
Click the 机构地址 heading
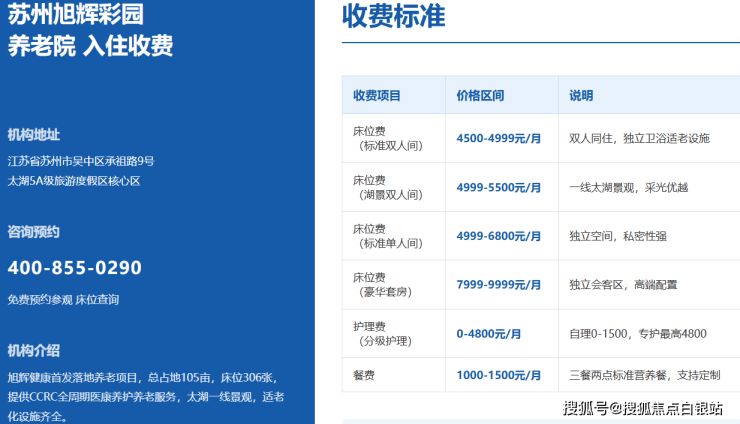[x=34, y=135]
